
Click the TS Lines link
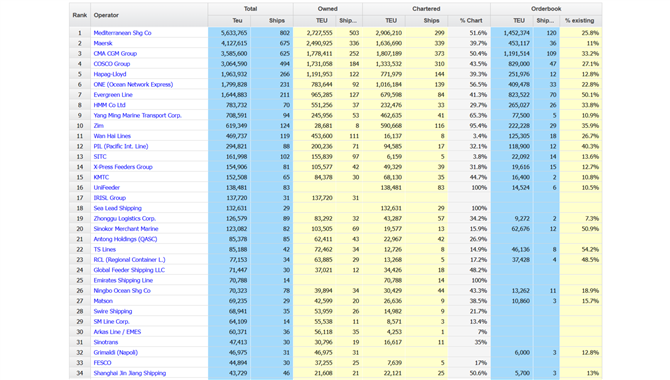pyautogui.click(x=104, y=249)
